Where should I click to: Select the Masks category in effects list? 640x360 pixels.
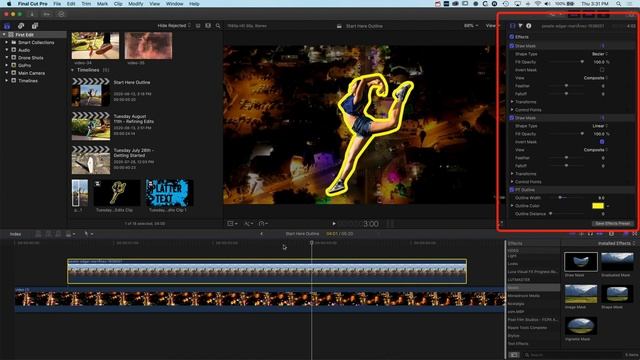click(533, 288)
